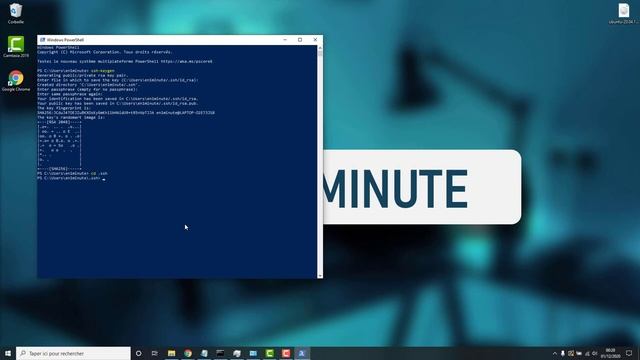Open the Corbeille recycle bin icon
640x360 pixels.
(16, 13)
